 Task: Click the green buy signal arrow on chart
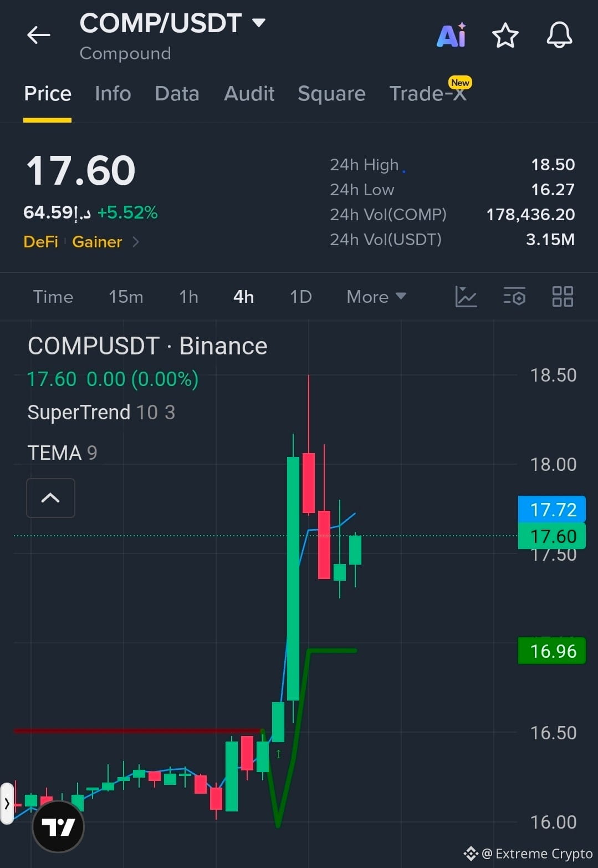point(278,754)
